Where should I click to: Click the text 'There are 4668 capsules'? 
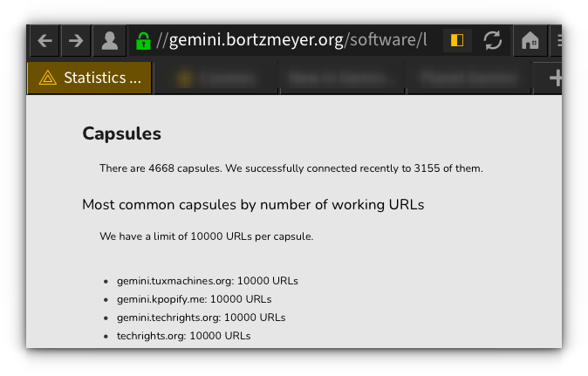pos(161,168)
